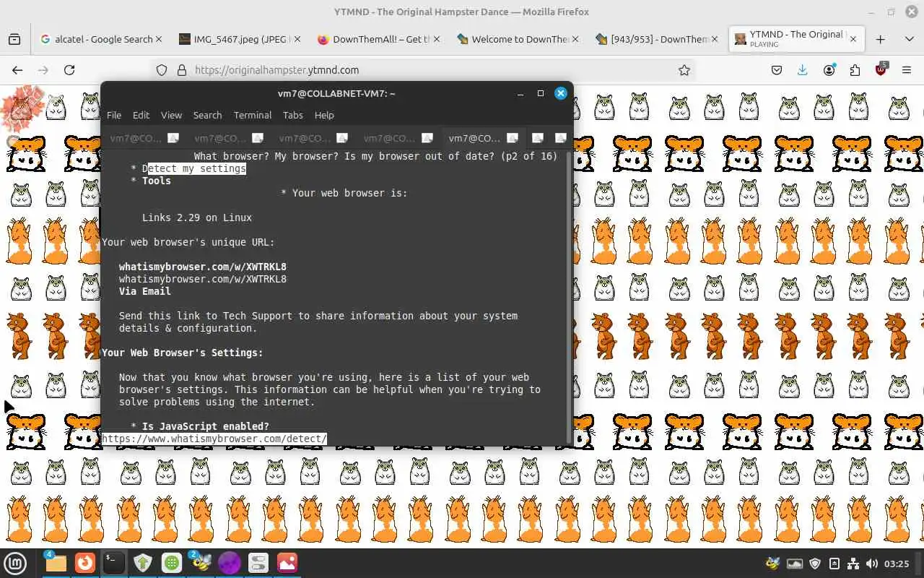Click the Links 2.29 on Linux text

tap(197, 217)
